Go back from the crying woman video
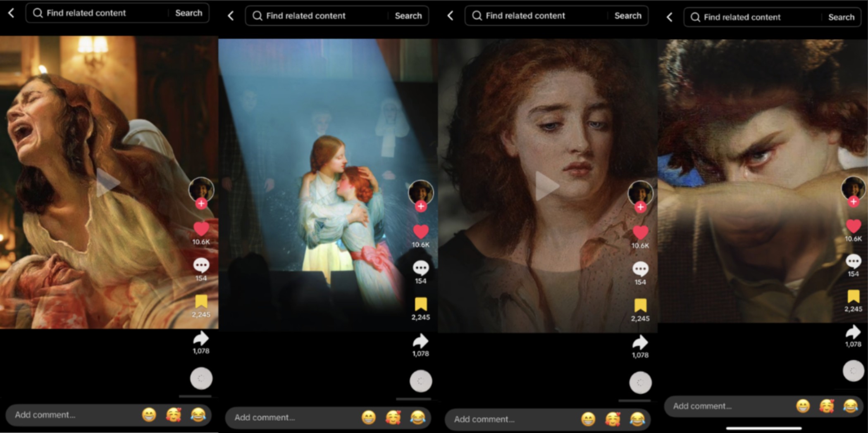868x433 pixels. click(11, 13)
